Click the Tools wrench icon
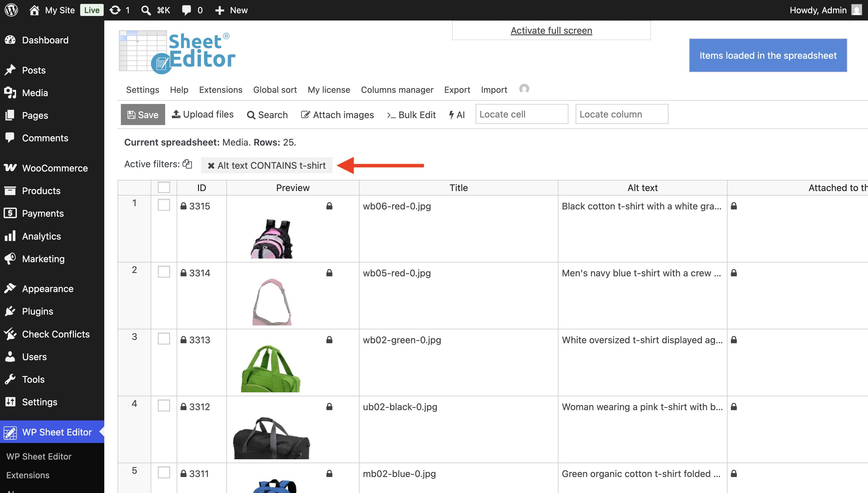The height and width of the screenshot is (493, 868). coord(10,379)
